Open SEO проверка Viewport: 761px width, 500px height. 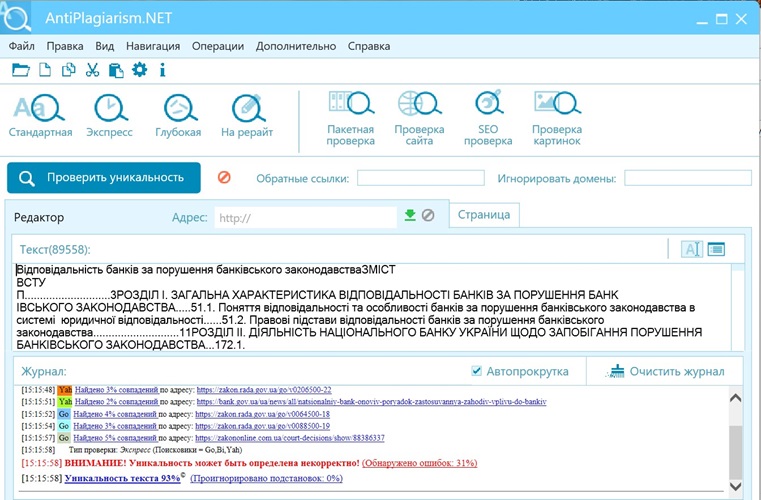(488, 118)
